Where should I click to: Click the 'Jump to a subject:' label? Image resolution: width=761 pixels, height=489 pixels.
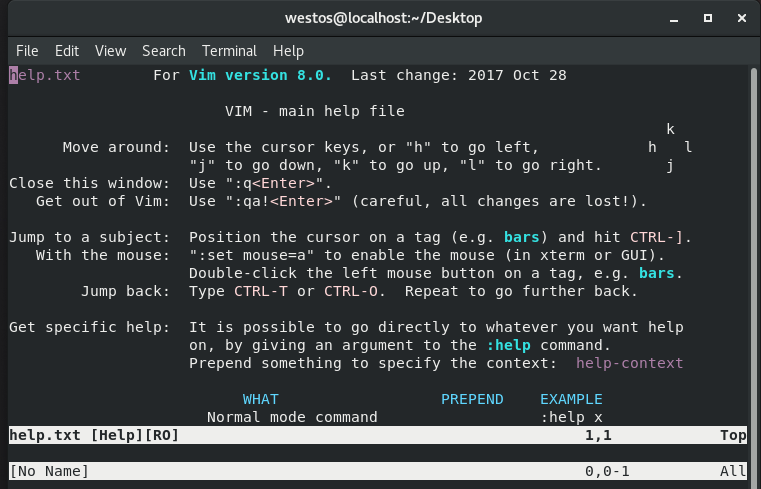(89, 237)
